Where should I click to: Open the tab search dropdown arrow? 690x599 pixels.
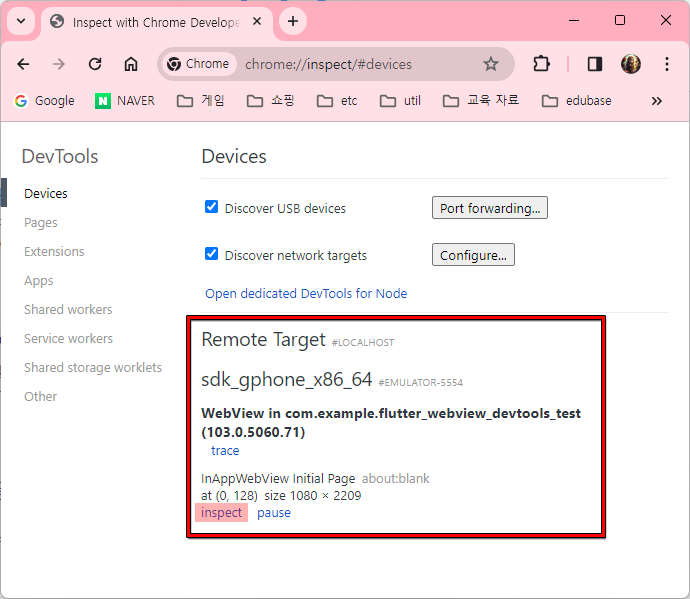click(x=21, y=21)
